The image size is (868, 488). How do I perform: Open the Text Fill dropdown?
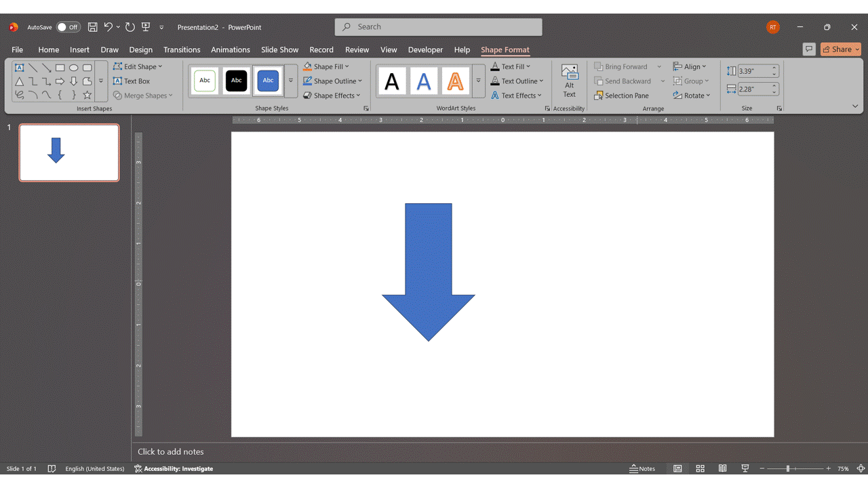coord(511,66)
